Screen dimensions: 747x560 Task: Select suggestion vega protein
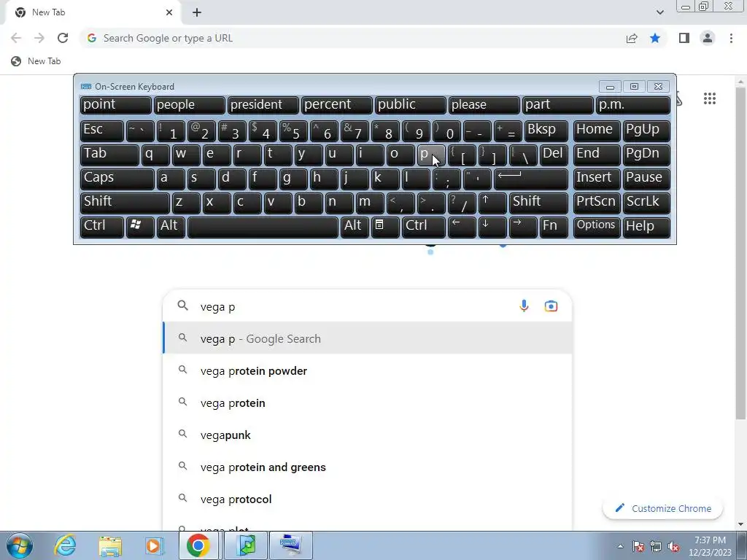coord(368,402)
